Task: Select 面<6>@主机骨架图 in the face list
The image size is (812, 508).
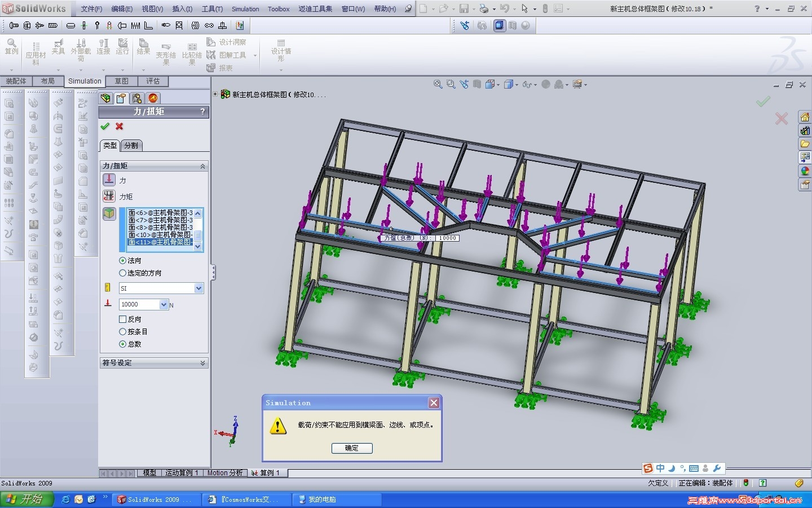Action: click(x=161, y=213)
